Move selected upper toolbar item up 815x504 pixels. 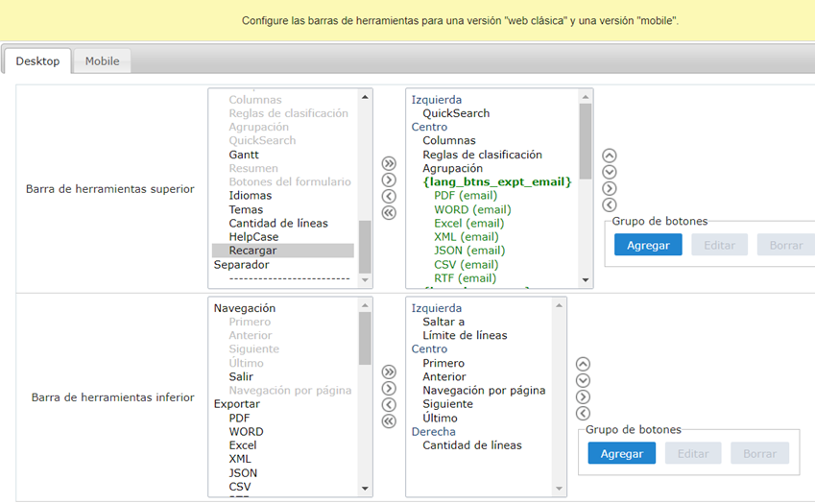pos(609,156)
